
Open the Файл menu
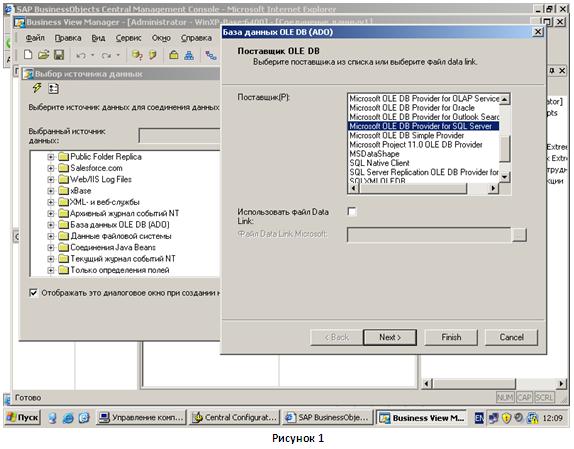pos(35,38)
